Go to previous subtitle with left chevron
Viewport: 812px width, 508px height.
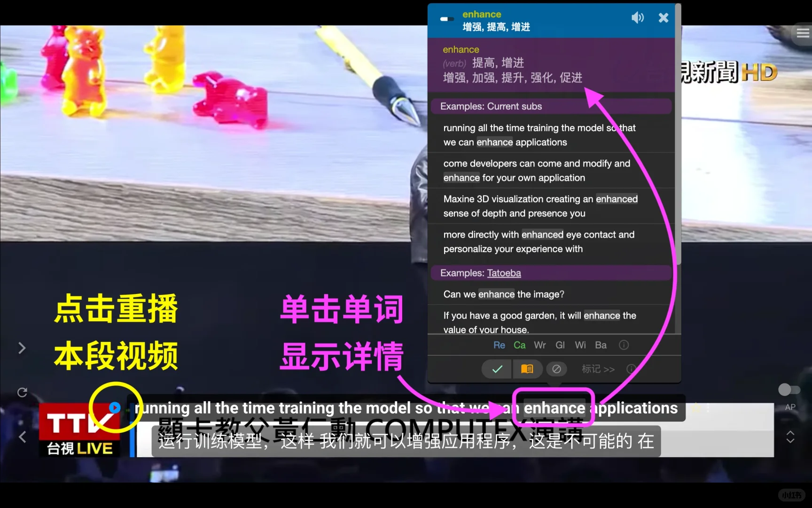22,437
